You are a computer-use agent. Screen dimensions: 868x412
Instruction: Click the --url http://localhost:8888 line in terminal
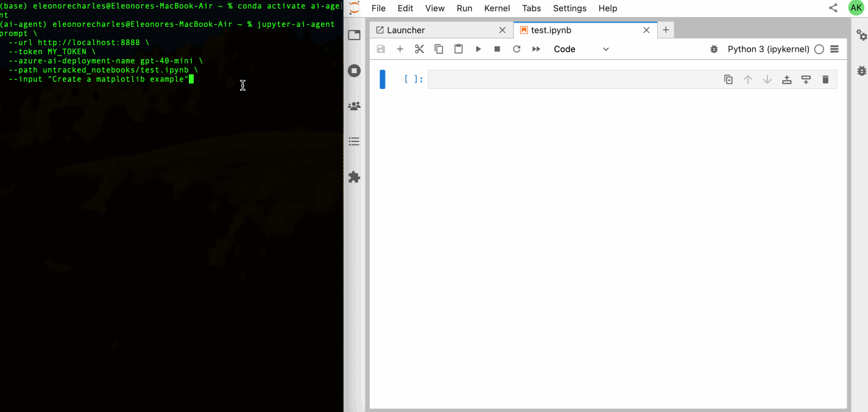(x=79, y=43)
